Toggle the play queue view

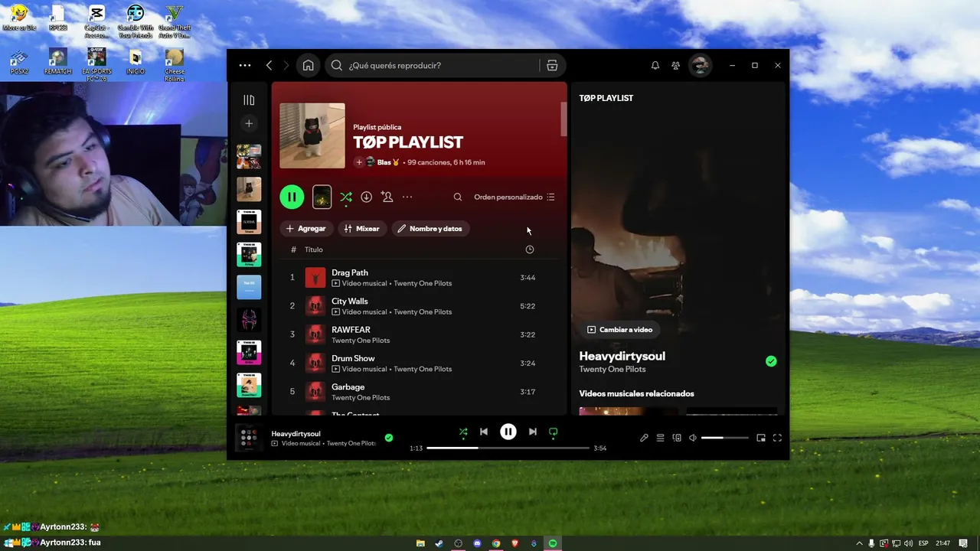661,439
